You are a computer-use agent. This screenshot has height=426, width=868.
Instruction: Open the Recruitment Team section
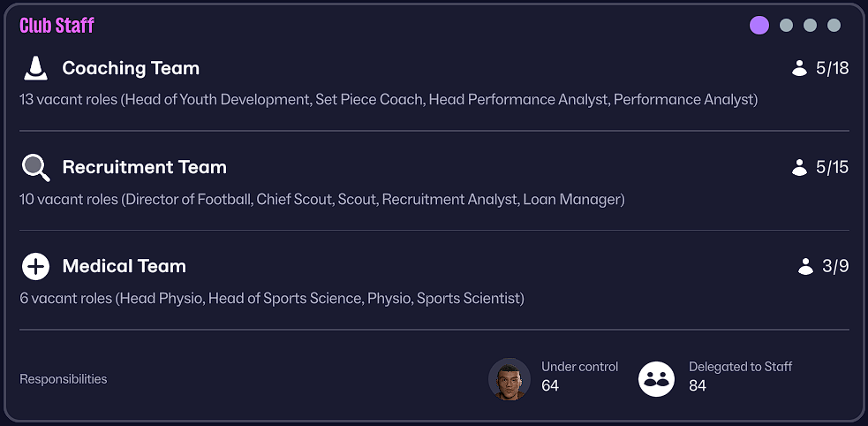point(144,167)
